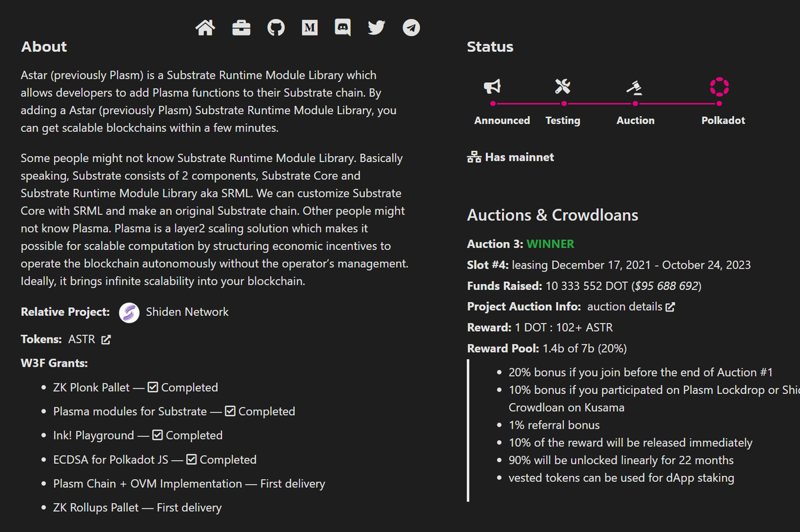Click the Auction timeline marker dot
Image resolution: width=800 pixels, height=532 pixels.
635,103
